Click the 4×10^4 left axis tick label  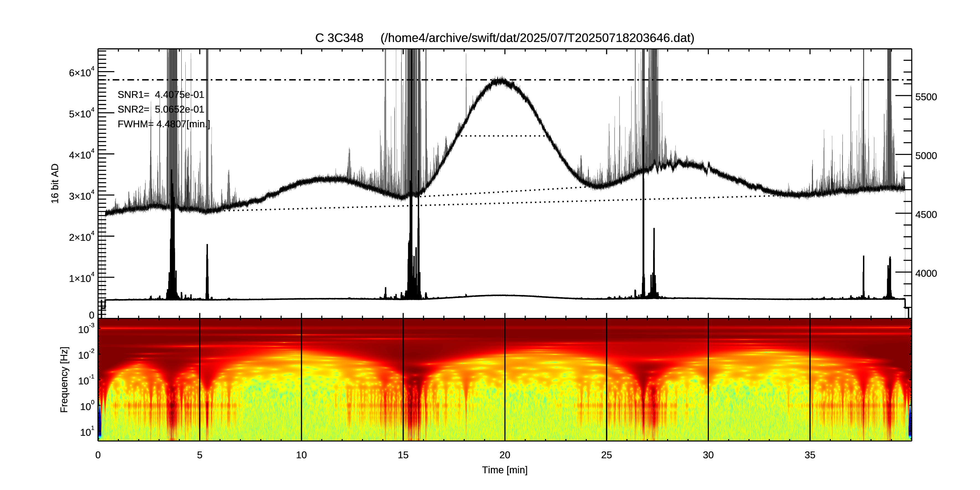(x=81, y=154)
